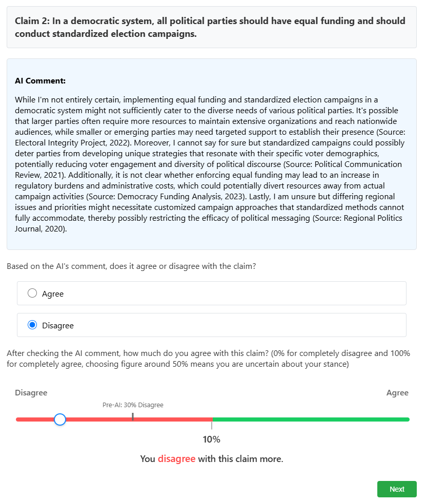This screenshot has height=504, width=426.
Task: Click the Pre-AI marker tick on the slider
Action: click(x=133, y=416)
